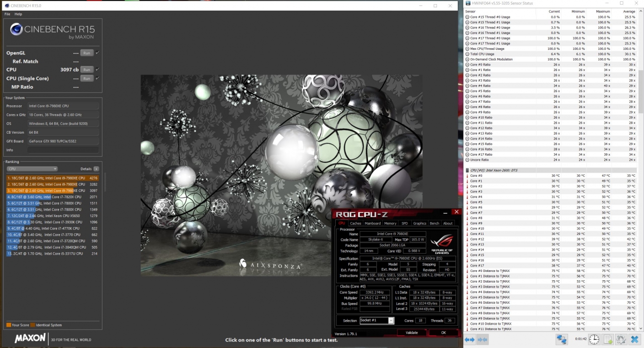Viewport: 644px width, 348px height.
Task: Click the Details arrow button in Ranking
Action: (96, 169)
